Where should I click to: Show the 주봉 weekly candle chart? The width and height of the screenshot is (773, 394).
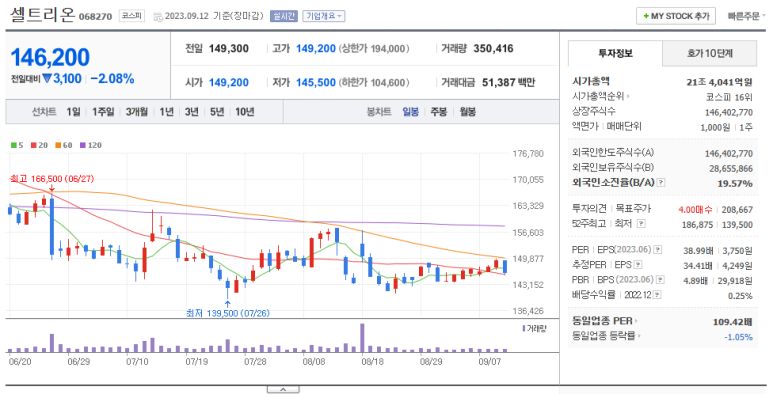(439, 112)
